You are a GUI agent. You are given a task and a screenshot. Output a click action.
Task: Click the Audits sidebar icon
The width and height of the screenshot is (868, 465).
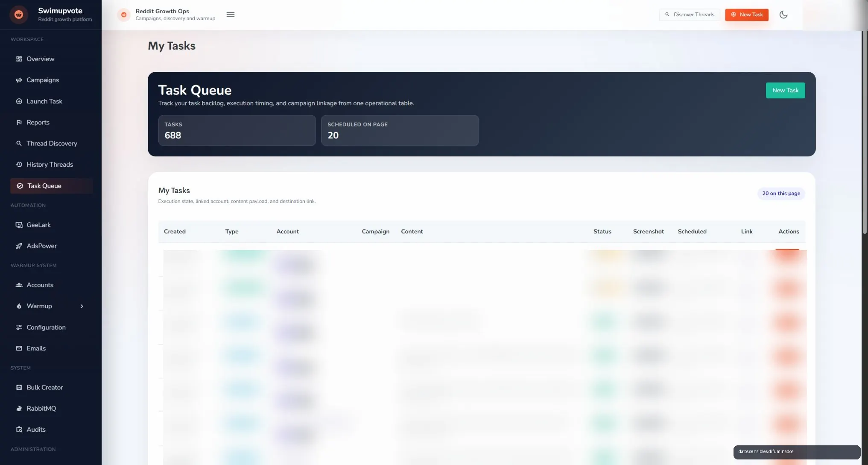click(x=19, y=430)
